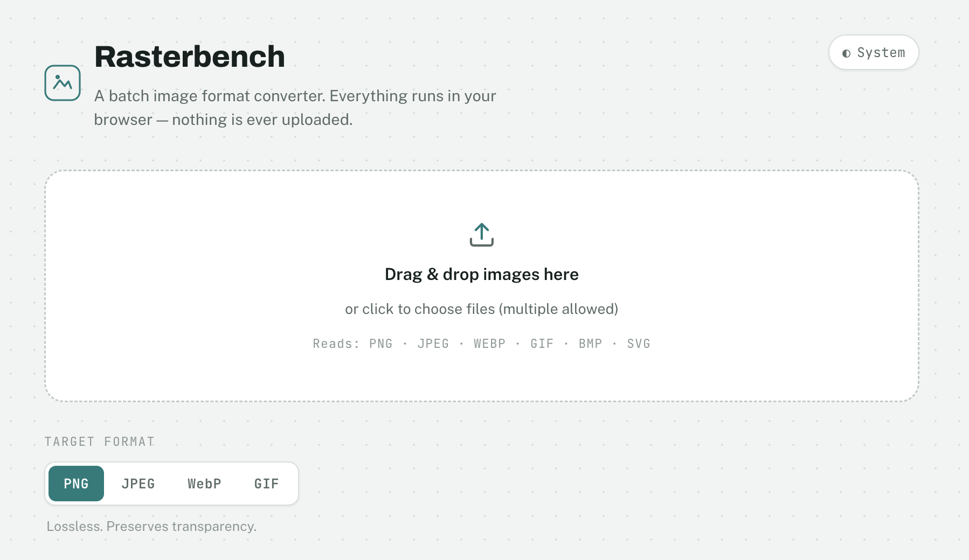The height and width of the screenshot is (560, 969).
Task: Click the TARGET FORMAT section label
Action: point(100,442)
